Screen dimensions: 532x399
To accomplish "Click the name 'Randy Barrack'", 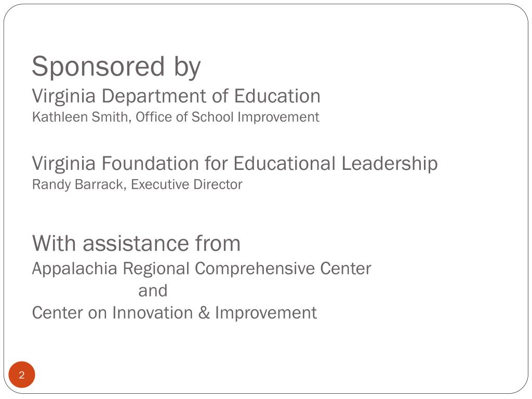I will point(79,185).
